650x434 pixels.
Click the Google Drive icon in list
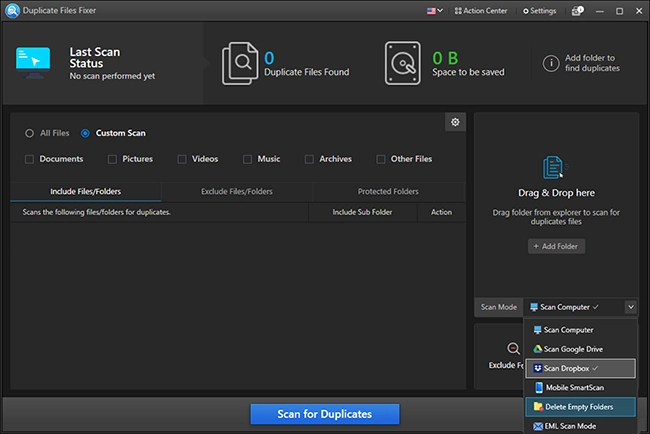(538, 349)
